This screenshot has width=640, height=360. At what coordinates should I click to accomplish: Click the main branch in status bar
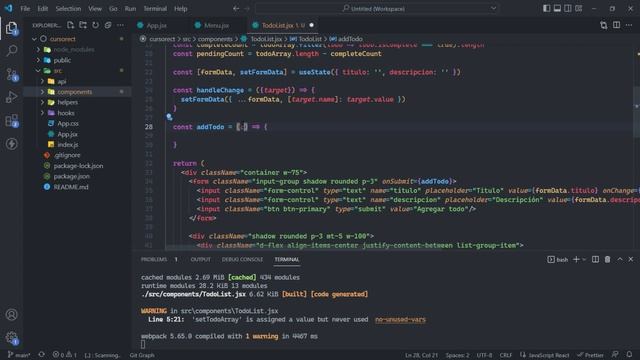click(x=19, y=355)
